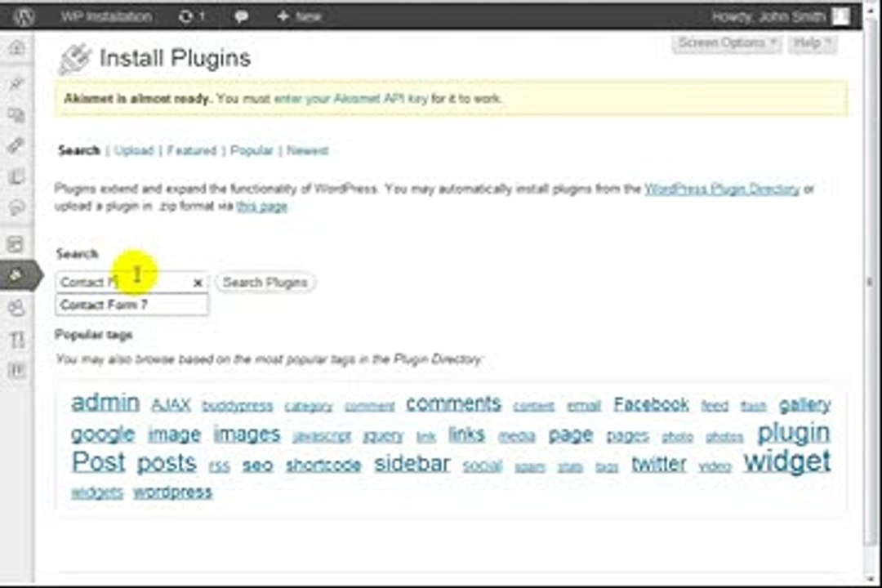Browse the links tag
The width and height of the screenshot is (882, 588).
(466, 434)
